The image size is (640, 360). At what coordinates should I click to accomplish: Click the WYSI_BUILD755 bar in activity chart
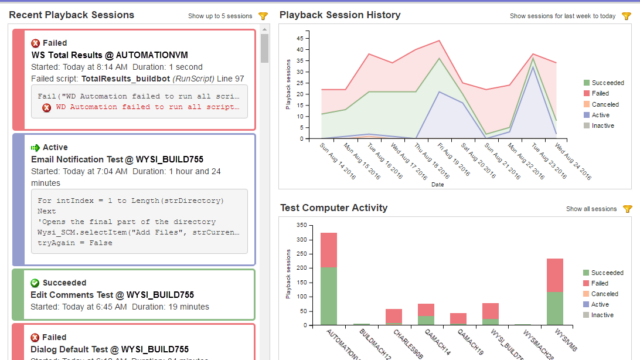point(491,314)
